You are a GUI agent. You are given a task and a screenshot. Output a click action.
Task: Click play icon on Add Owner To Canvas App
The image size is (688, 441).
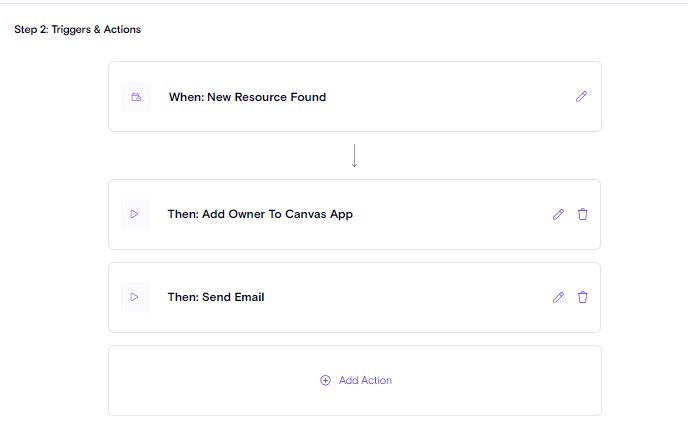(135, 214)
